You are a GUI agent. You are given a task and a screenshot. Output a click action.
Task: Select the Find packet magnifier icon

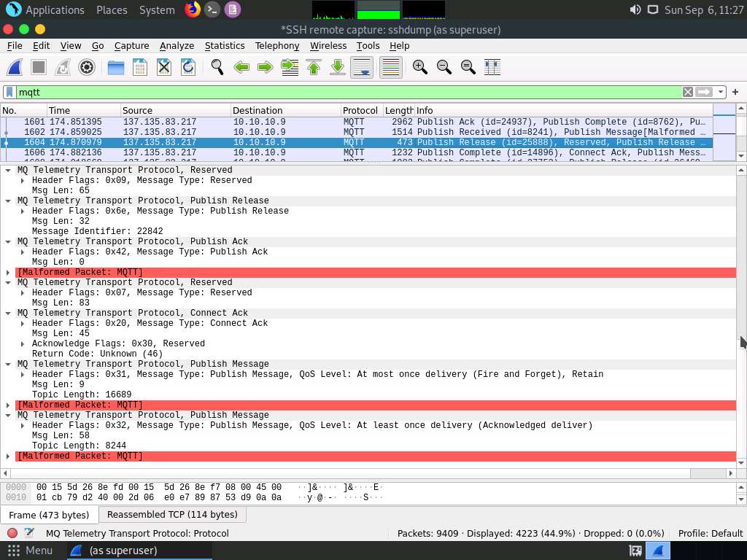coord(217,67)
